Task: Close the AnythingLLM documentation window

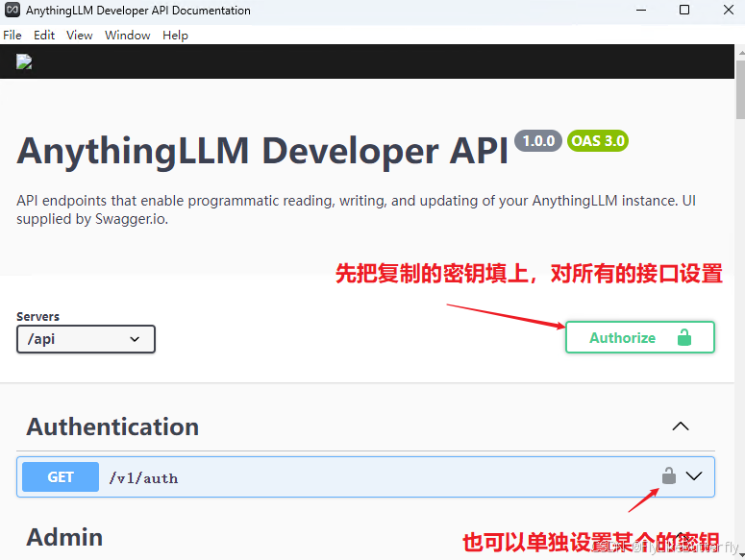Action: pos(728,10)
